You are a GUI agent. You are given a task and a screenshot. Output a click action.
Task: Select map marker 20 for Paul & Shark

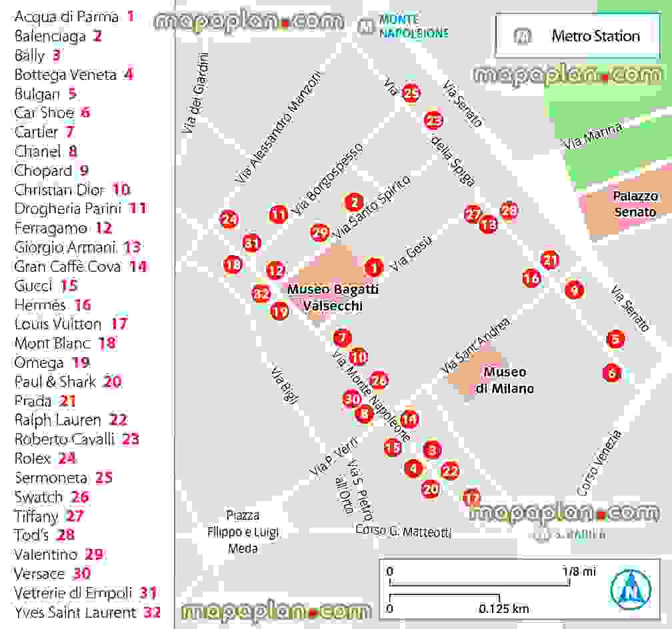(x=431, y=489)
